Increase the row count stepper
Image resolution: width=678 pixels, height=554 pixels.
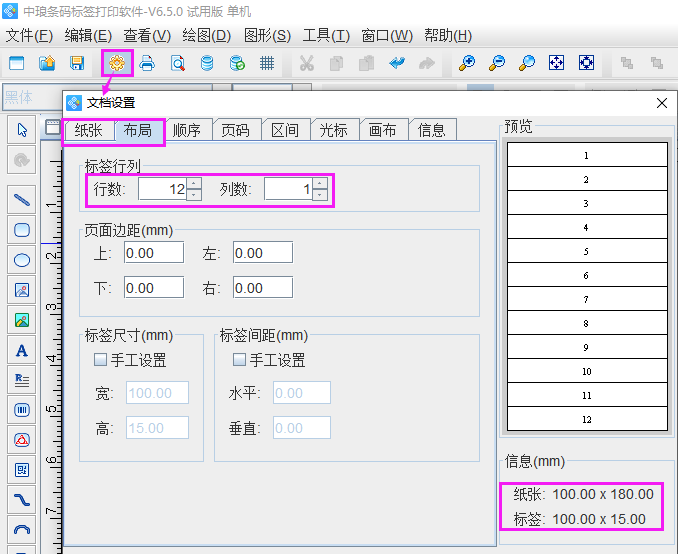click(194, 184)
